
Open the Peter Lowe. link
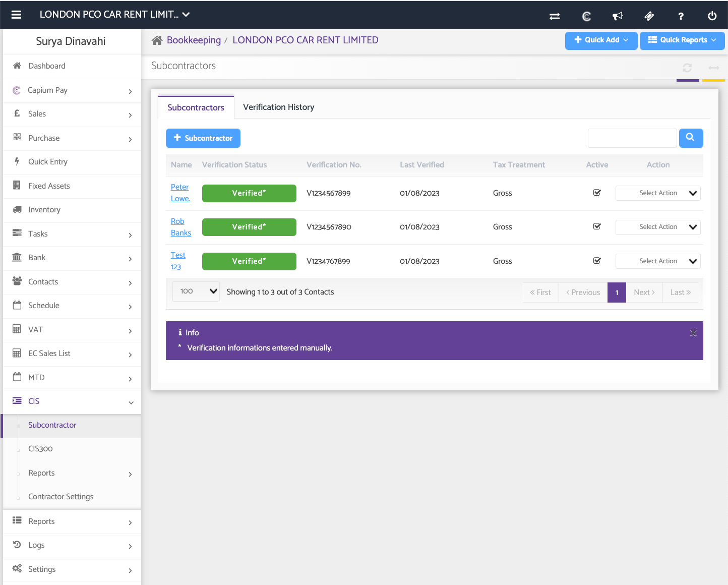pos(180,193)
